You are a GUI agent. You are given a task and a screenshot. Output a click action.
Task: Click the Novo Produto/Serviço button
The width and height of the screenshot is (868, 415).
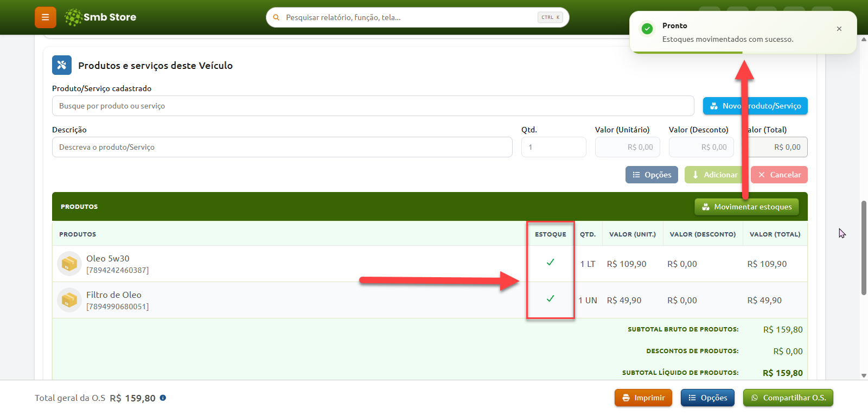(755, 106)
